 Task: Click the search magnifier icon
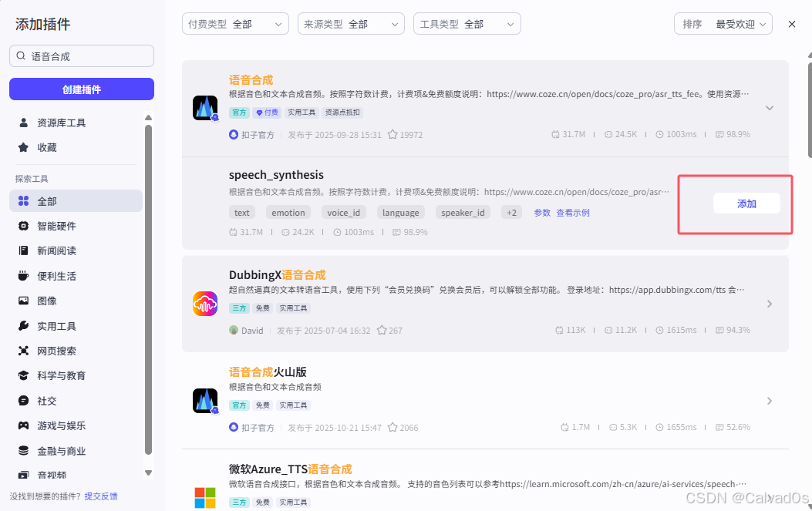pos(21,56)
